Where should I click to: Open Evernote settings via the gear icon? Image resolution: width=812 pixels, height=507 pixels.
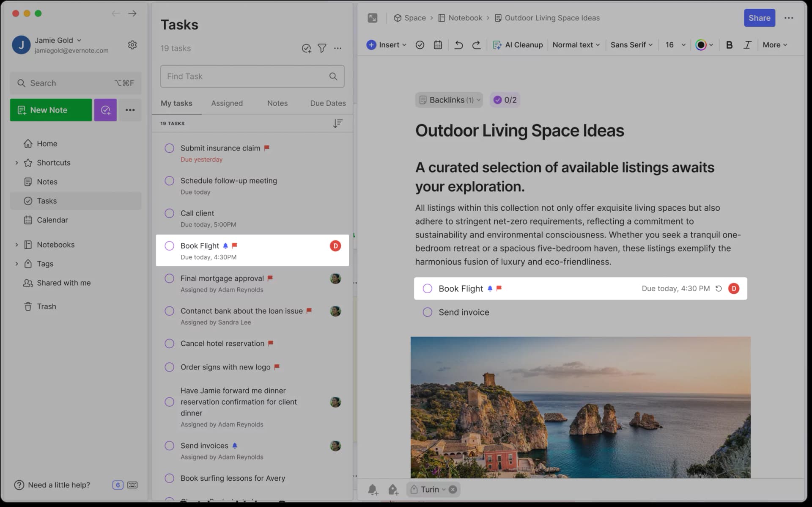pos(132,44)
